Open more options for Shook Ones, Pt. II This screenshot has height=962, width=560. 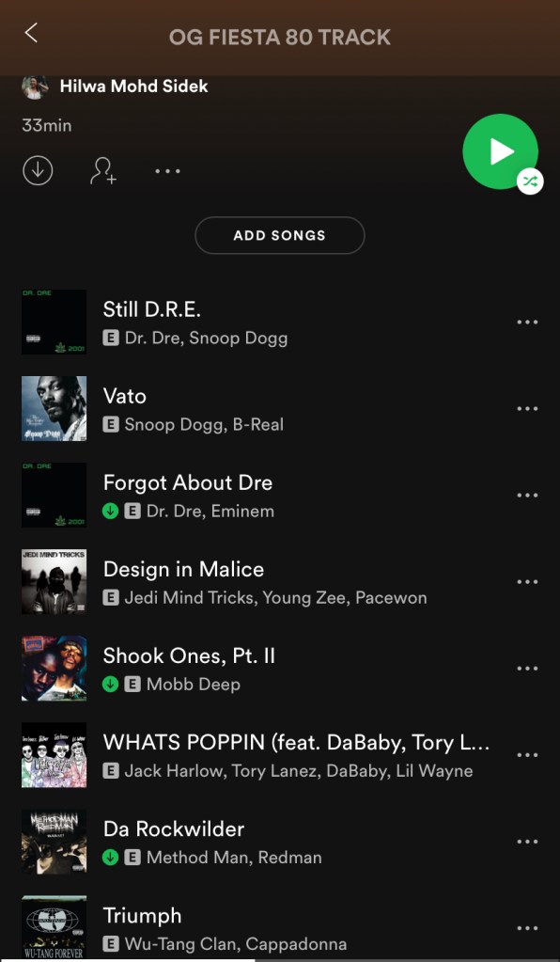coord(527,668)
